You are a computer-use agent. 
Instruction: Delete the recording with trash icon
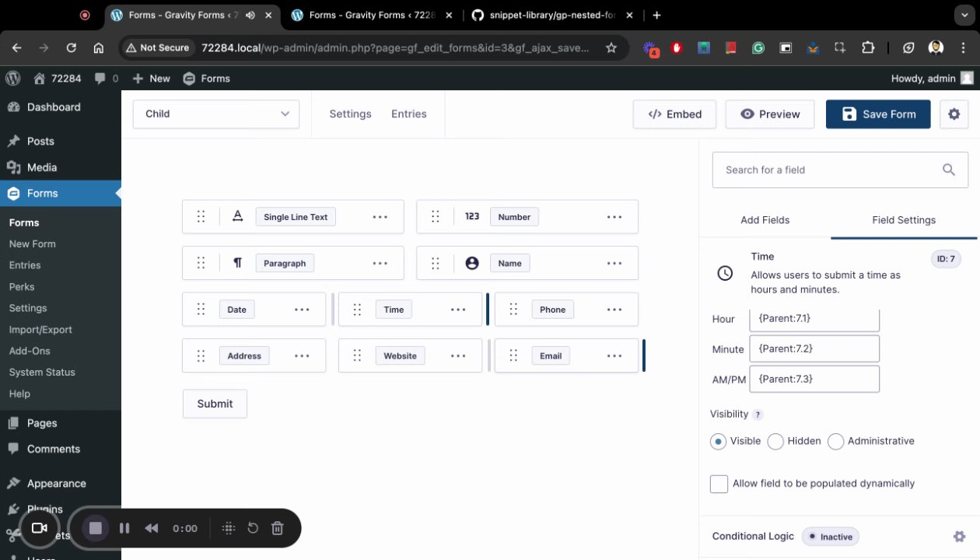tap(277, 528)
